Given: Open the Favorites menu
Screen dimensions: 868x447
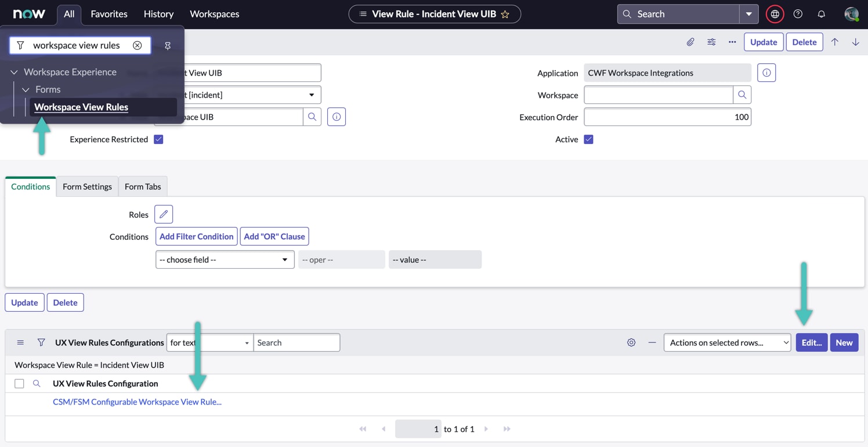Looking at the screenshot, I should pos(108,14).
